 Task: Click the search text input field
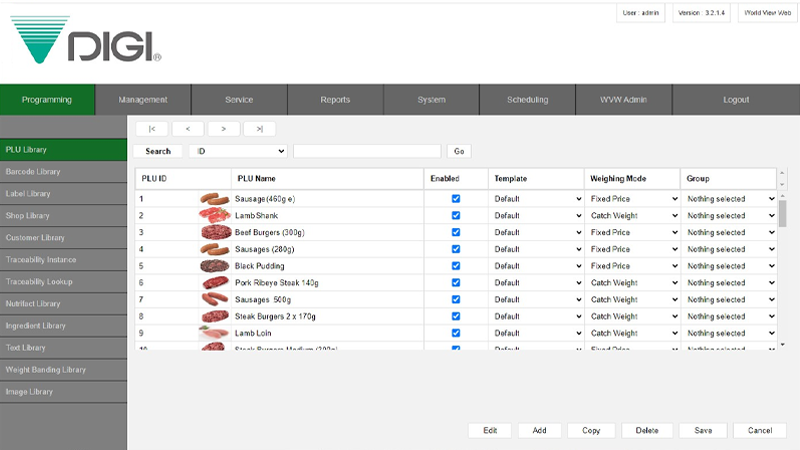click(x=367, y=151)
